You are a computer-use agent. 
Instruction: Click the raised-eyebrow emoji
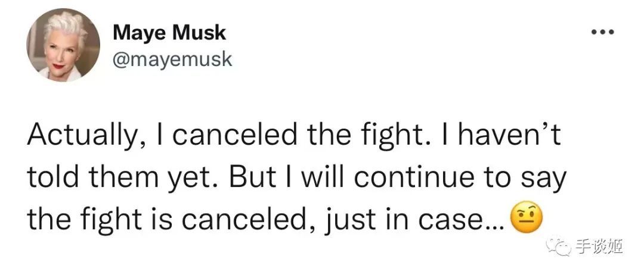pyautogui.click(x=526, y=220)
